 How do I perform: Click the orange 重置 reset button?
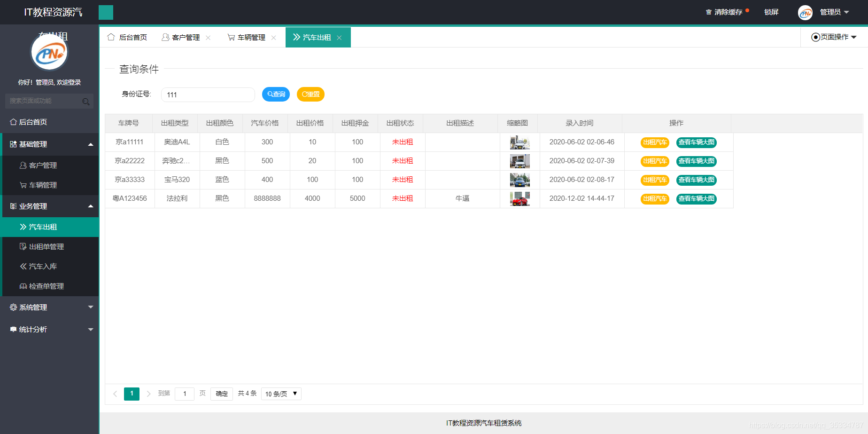(x=310, y=94)
